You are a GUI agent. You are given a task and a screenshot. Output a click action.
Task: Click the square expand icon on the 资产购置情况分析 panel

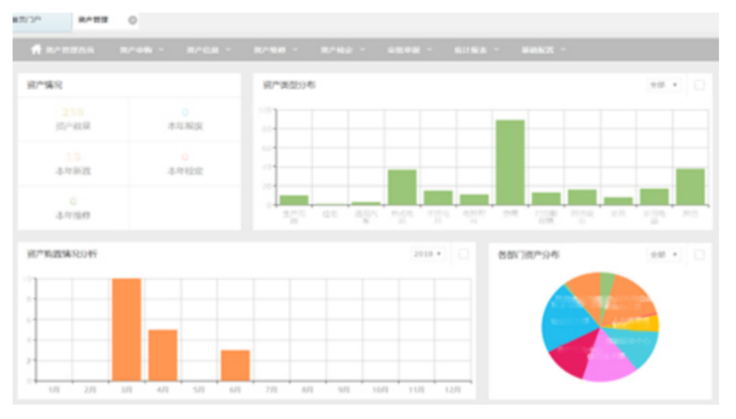coord(463,254)
